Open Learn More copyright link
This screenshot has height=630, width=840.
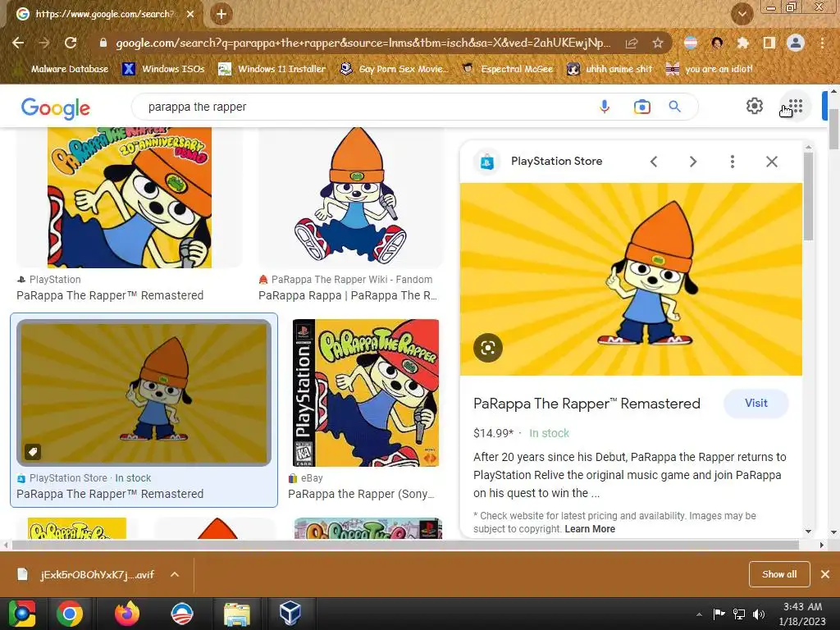(590, 529)
